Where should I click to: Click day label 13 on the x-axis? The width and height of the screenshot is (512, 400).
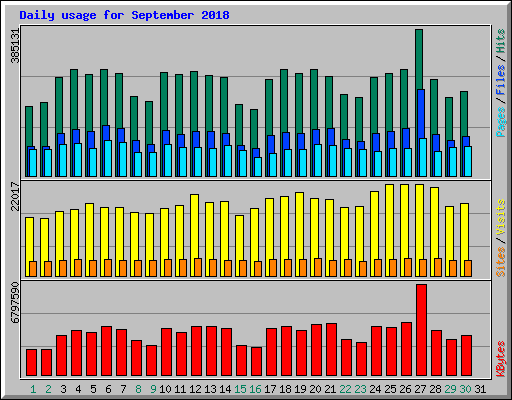tap(210, 389)
